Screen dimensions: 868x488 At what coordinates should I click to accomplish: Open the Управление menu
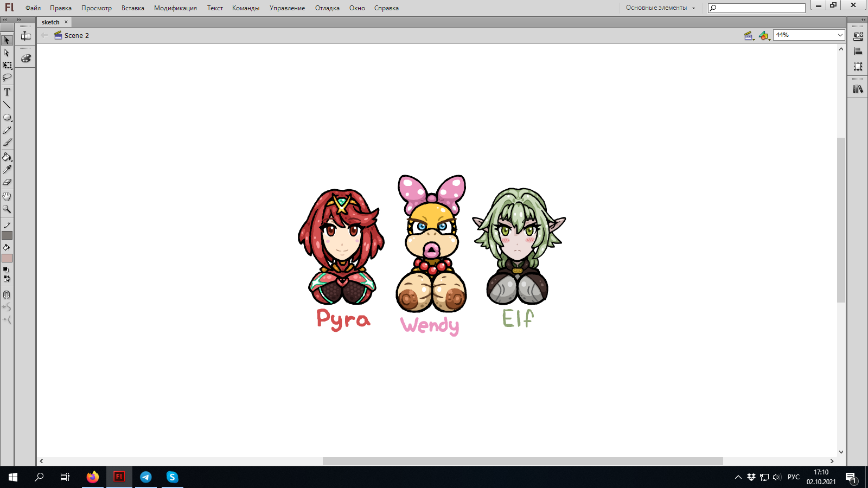point(287,8)
